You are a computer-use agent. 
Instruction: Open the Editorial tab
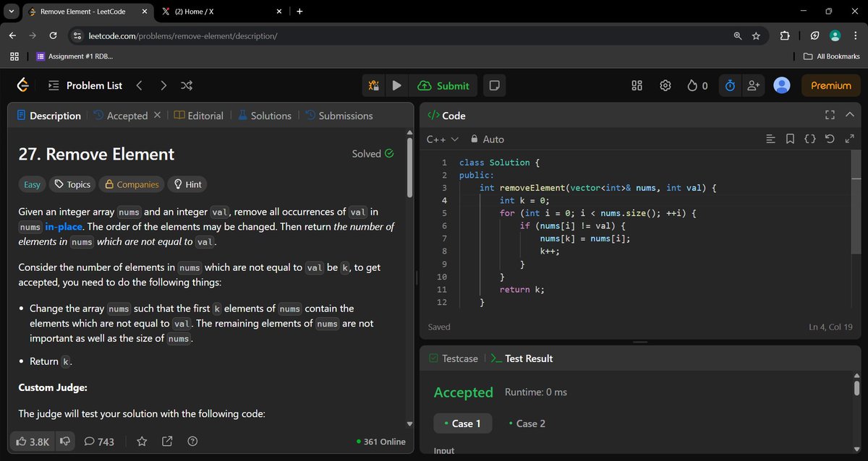[x=199, y=116]
